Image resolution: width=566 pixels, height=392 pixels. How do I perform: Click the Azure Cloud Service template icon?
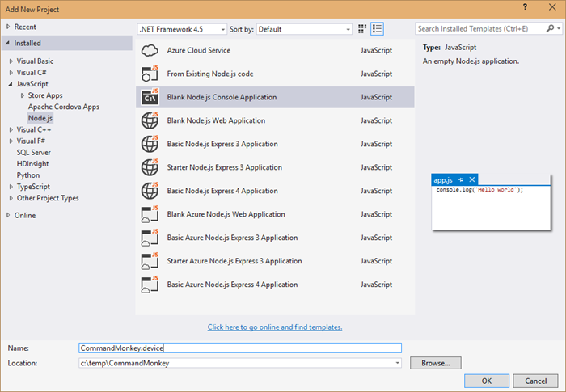click(x=150, y=50)
